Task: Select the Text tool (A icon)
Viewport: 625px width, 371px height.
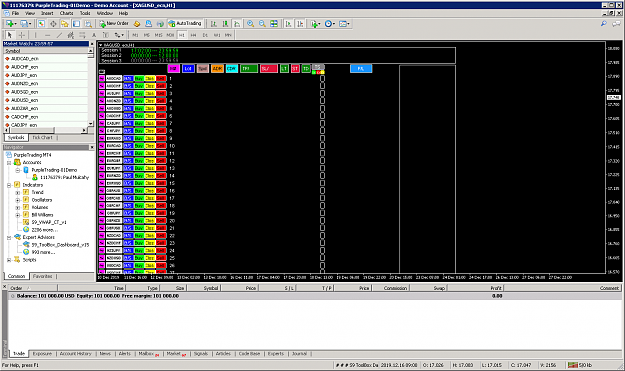Action: pos(94,35)
